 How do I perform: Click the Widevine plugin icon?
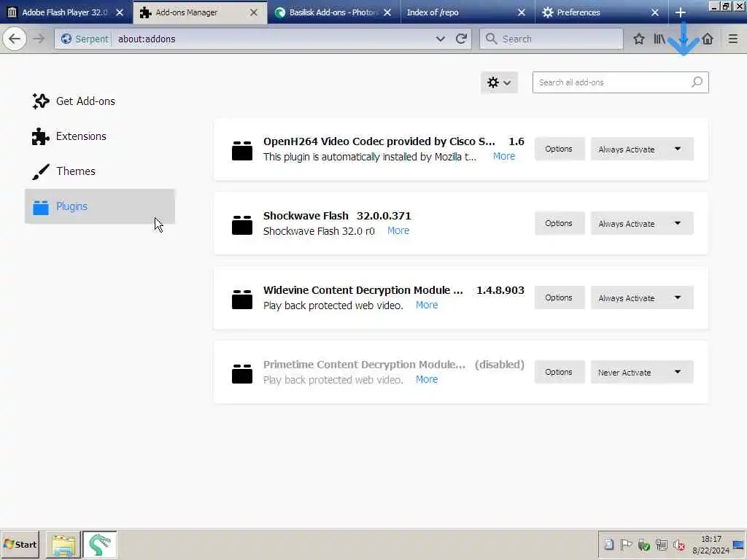(x=242, y=299)
